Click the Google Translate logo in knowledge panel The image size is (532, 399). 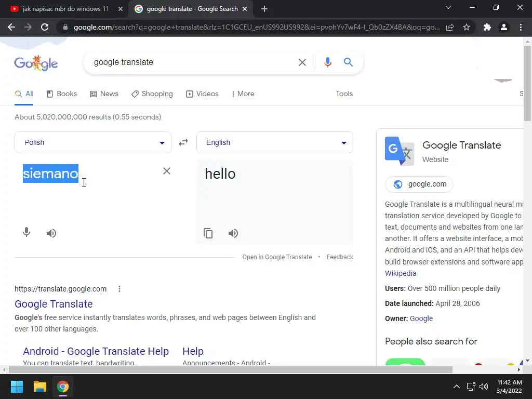pos(400,151)
